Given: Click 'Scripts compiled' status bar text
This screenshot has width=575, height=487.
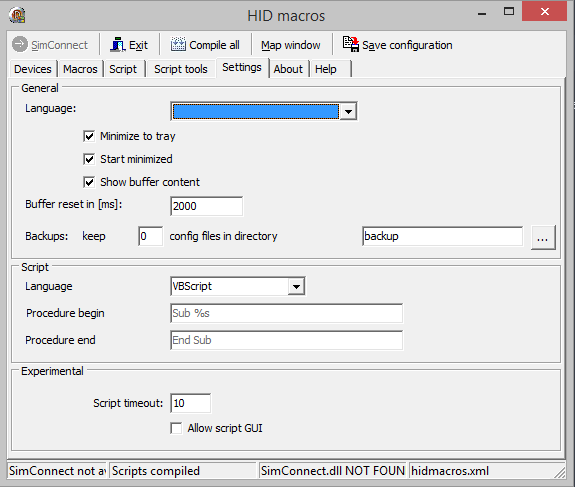Looking at the screenshot, I should [x=156, y=471].
